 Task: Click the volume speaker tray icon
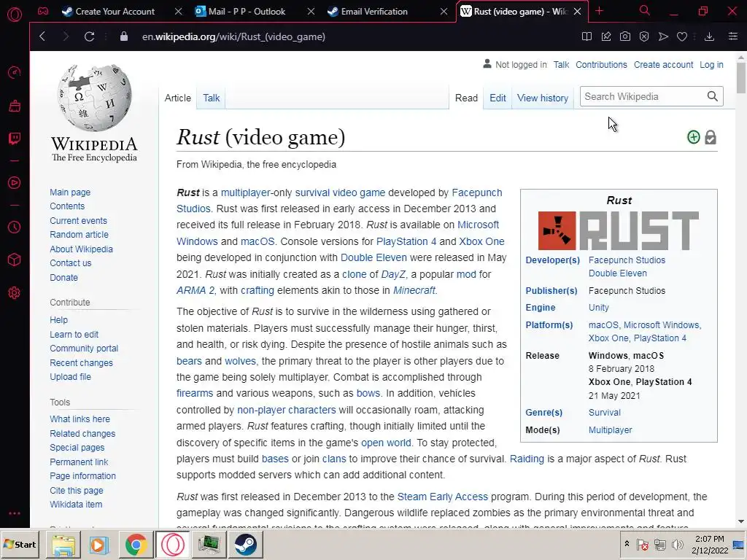(676, 544)
